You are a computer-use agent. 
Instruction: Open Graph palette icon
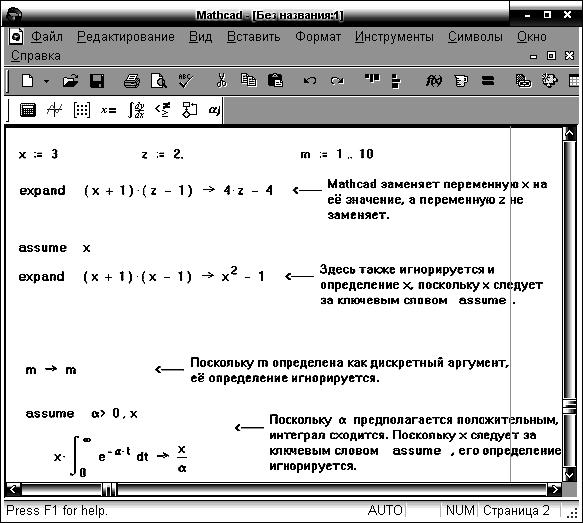click(x=55, y=110)
